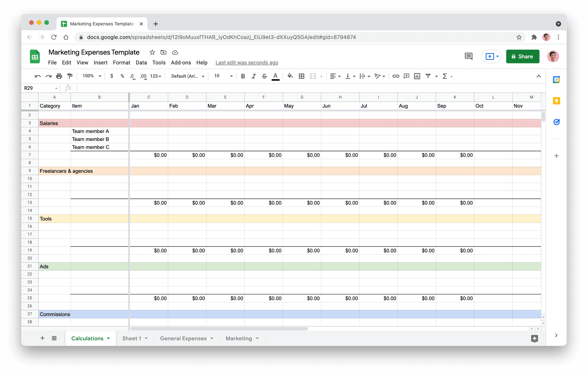This screenshot has width=588, height=374.
Task: Click the text color underline icon
Action: coord(276,76)
